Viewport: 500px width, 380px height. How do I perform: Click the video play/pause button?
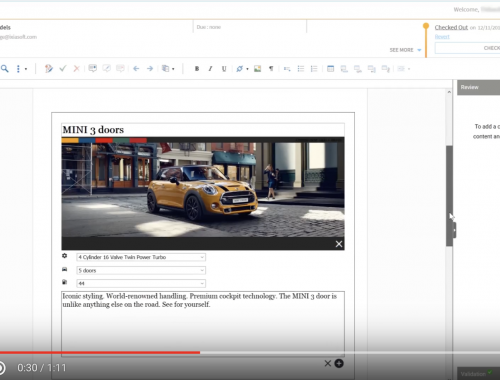point(1,368)
